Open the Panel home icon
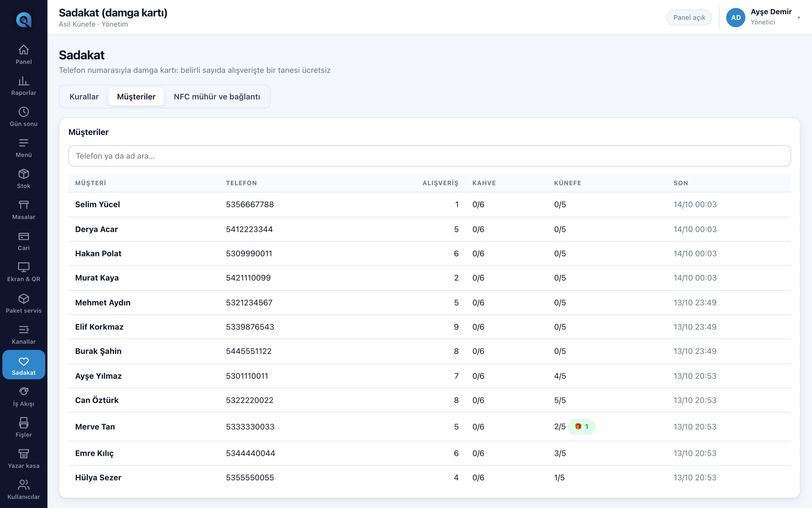Screen dimensions: 812x508 tap(23, 49)
